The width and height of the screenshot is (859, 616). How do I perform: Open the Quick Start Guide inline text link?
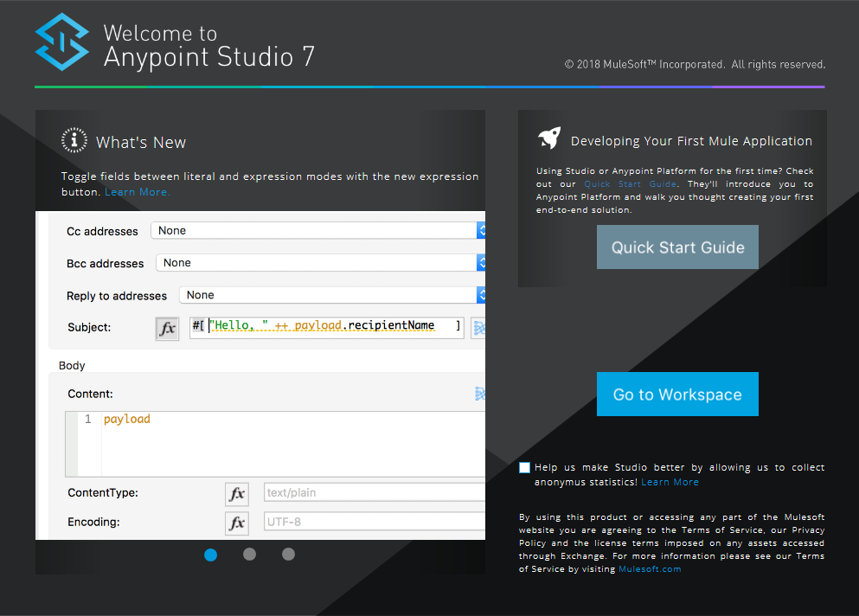click(630, 184)
